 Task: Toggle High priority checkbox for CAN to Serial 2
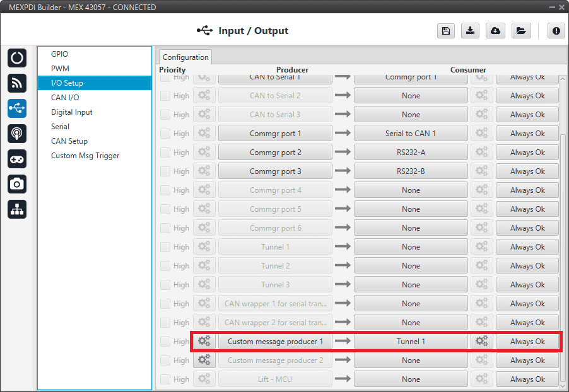click(165, 96)
